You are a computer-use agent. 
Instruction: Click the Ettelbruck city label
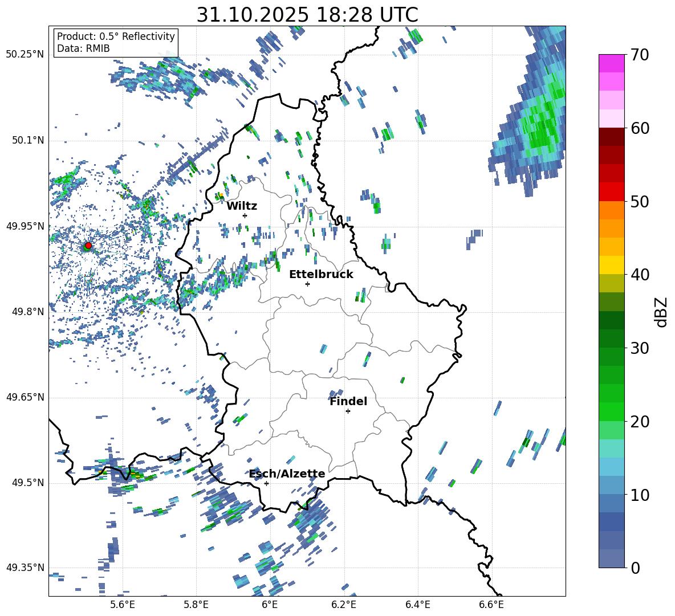pos(321,275)
